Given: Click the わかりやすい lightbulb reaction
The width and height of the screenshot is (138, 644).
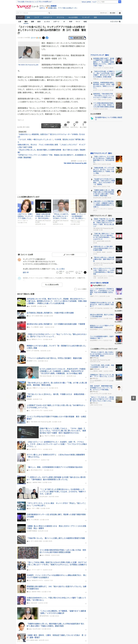Looking at the screenshot, I should pos(74,125).
